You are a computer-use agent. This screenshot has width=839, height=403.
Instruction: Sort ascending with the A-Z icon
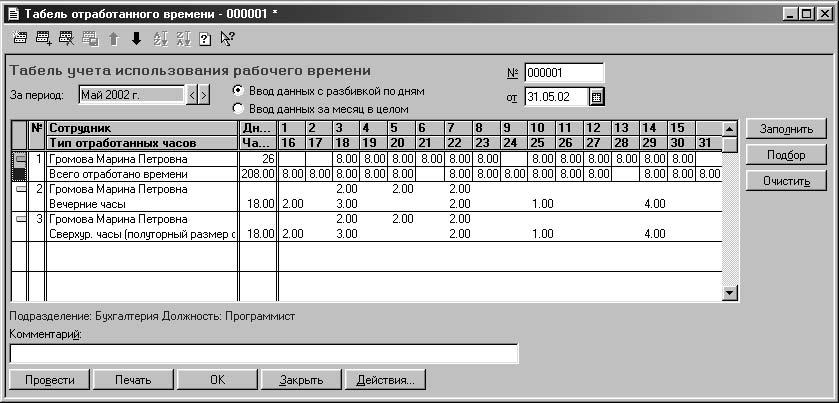point(161,39)
